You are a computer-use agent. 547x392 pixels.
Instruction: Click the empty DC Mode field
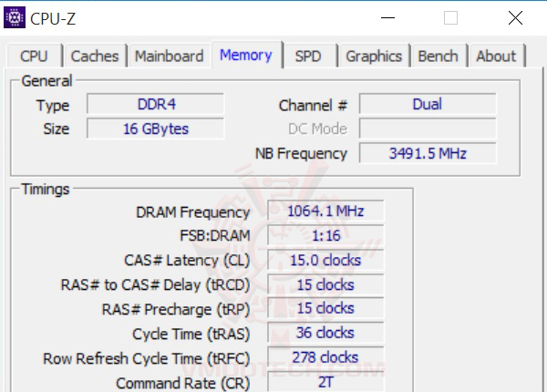coord(428,129)
